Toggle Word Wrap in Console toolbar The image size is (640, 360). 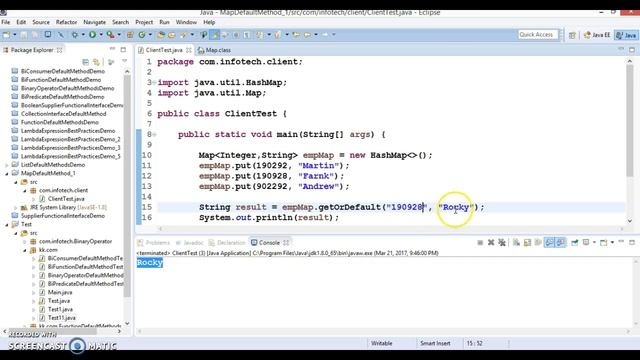538,242
